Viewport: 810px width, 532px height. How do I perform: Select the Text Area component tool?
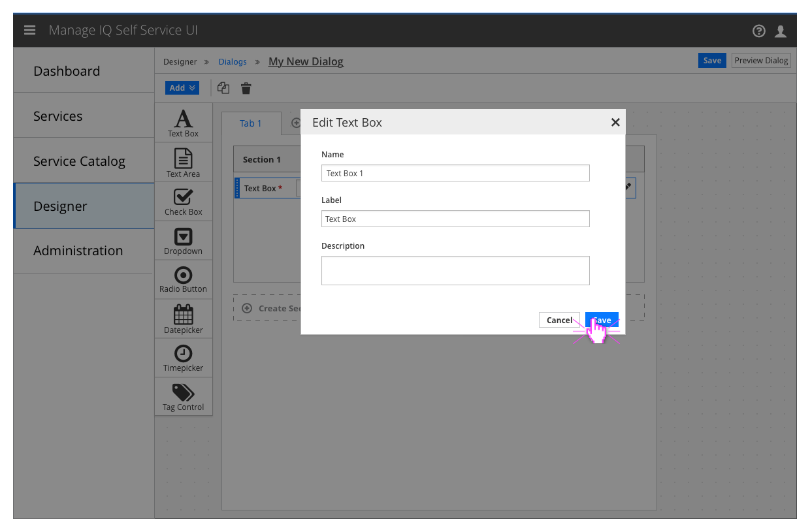click(x=183, y=162)
